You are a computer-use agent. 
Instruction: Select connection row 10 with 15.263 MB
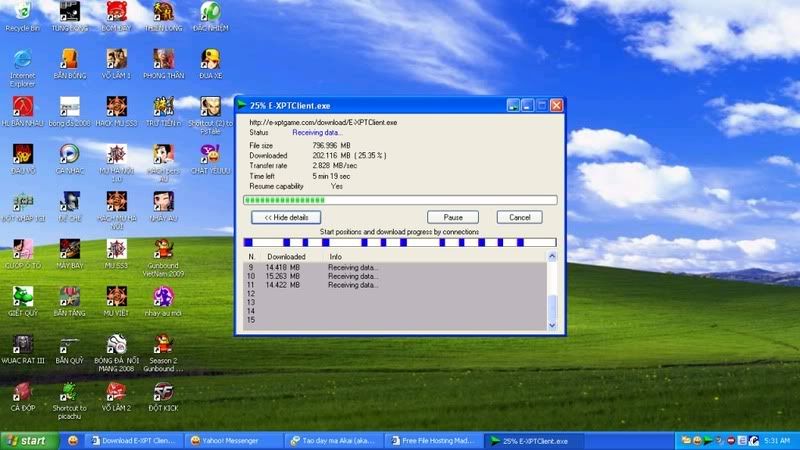tap(395, 276)
